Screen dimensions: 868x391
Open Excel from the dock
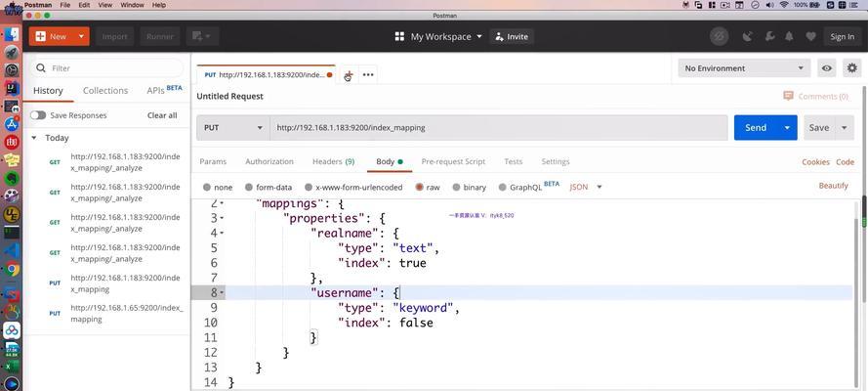(x=12, y=367)
